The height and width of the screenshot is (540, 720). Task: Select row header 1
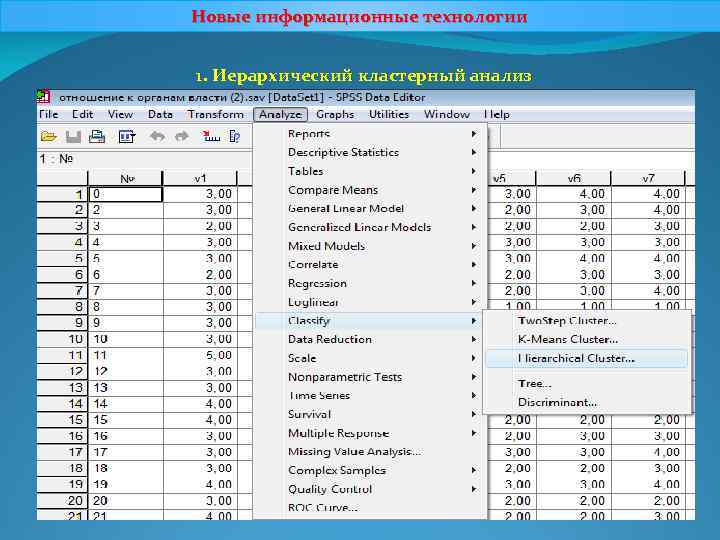(62, 194)
